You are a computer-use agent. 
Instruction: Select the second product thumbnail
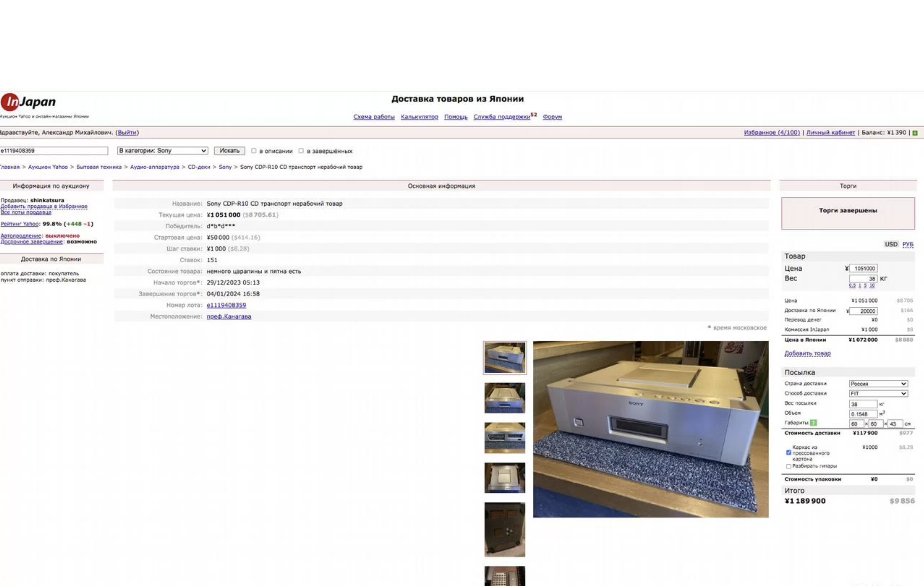click(x=505, y=398)
